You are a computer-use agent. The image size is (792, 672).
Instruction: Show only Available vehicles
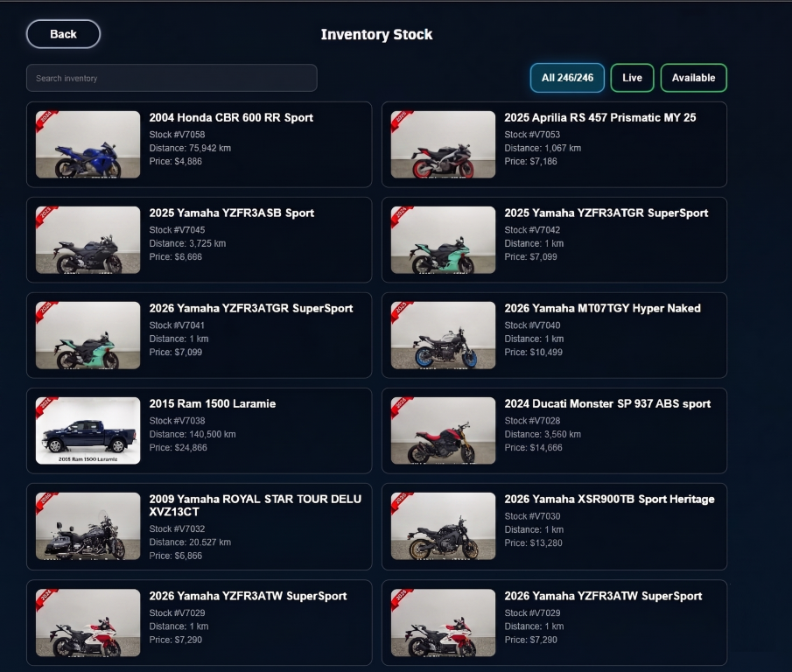pos(693,77)
